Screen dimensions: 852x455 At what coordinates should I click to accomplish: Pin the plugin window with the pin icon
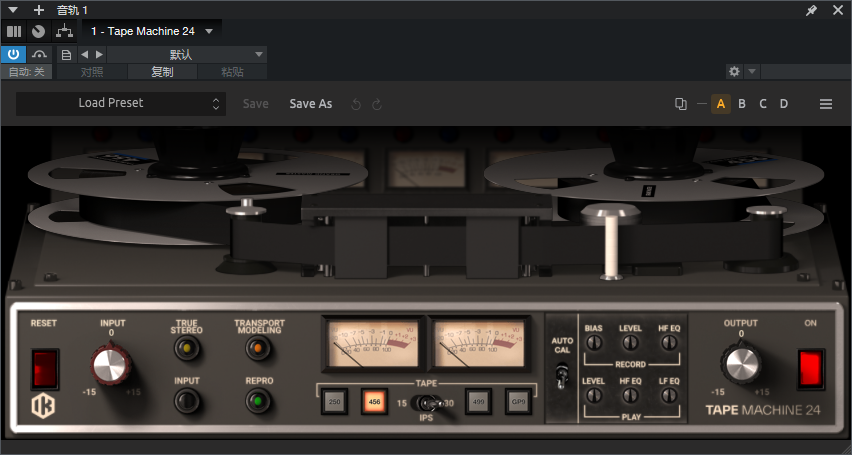coord(811,10)
